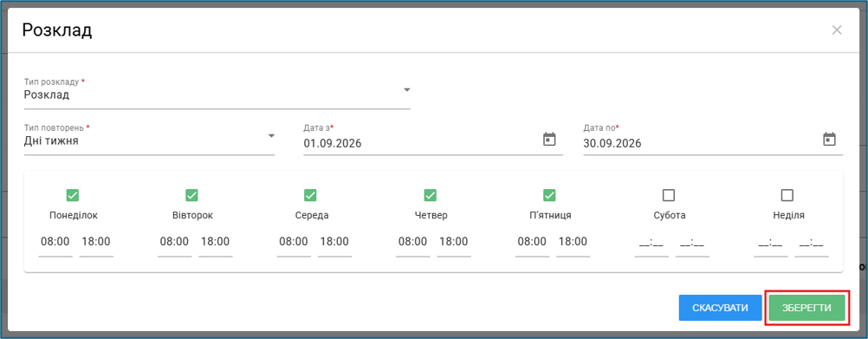
Task: Uncheck the Понеділок checkbox
Action: 73,195
